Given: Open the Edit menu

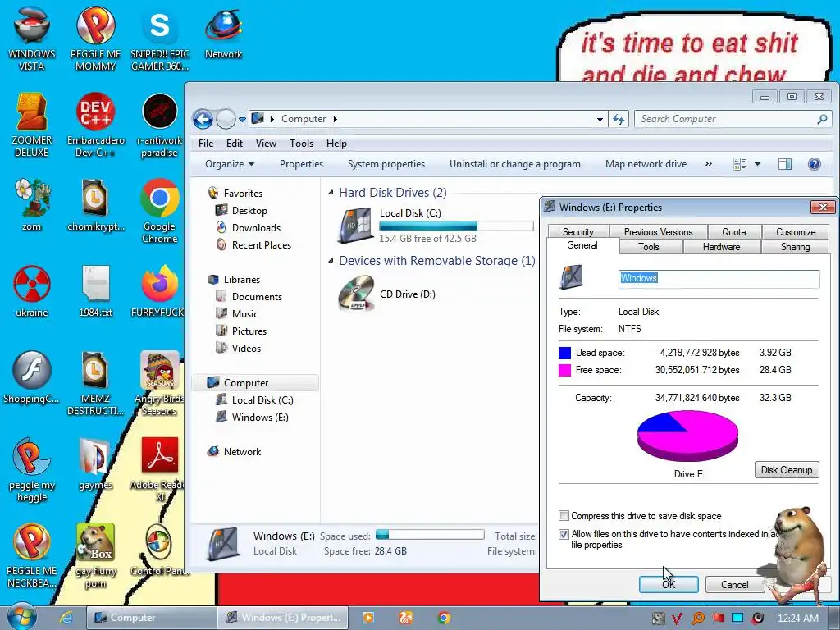Looking at the screenshot, I should [x=234, y=144].
